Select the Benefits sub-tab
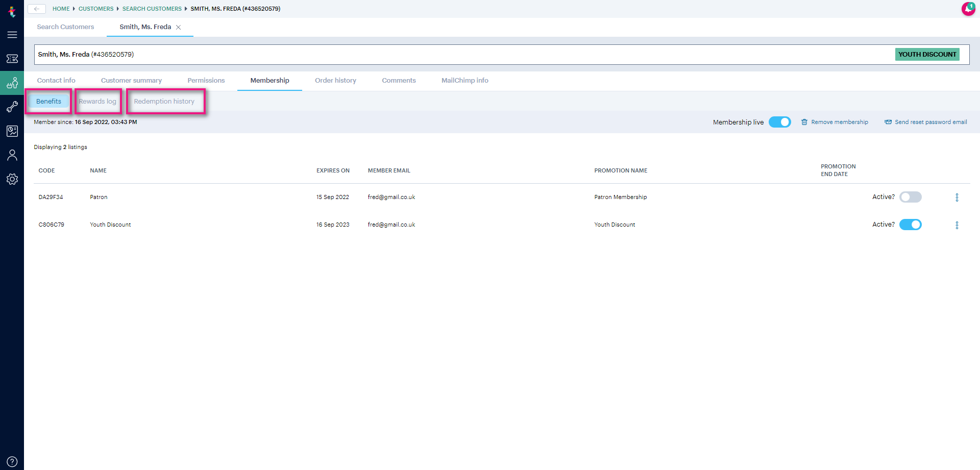The height and width of the screenshot is (470, 980). (48, 102)
